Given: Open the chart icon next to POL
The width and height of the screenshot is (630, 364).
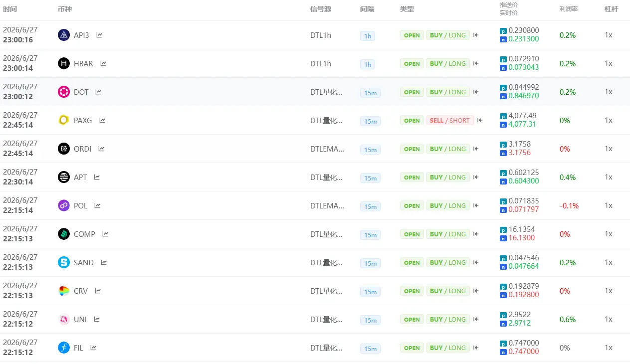Looking at the screenshot, I should click(97, 205).
